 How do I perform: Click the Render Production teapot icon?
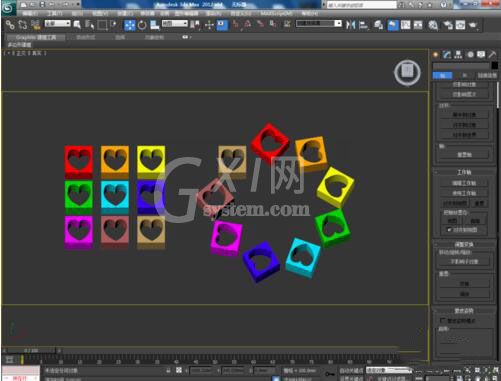pyautogui.click(x=473, y=25)
